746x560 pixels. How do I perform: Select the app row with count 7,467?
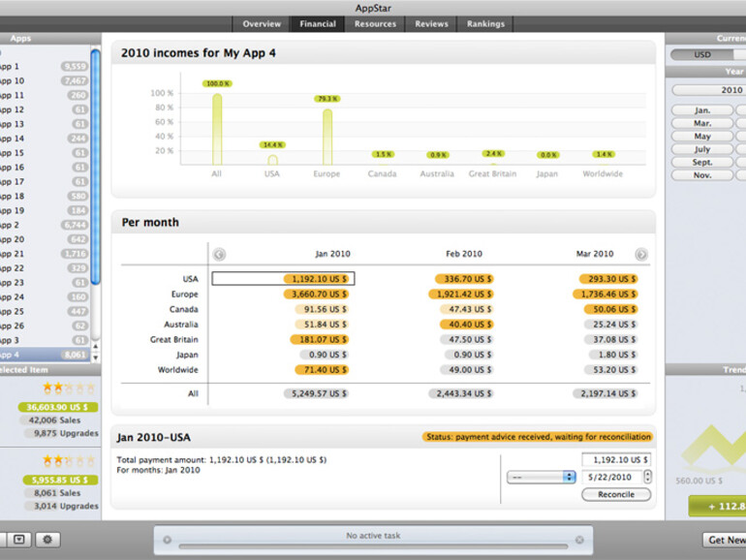[x=45, y=80]
